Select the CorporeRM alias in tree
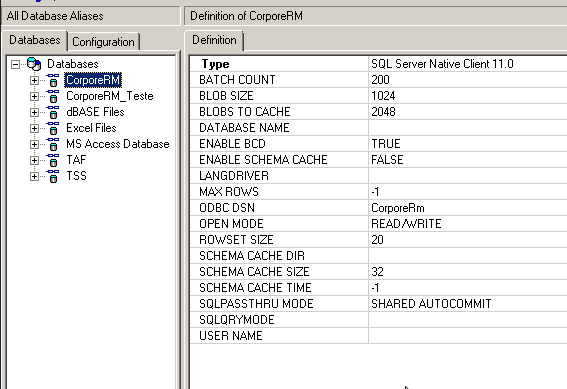The width and height of the screenshot is (567, 389). 93,80
